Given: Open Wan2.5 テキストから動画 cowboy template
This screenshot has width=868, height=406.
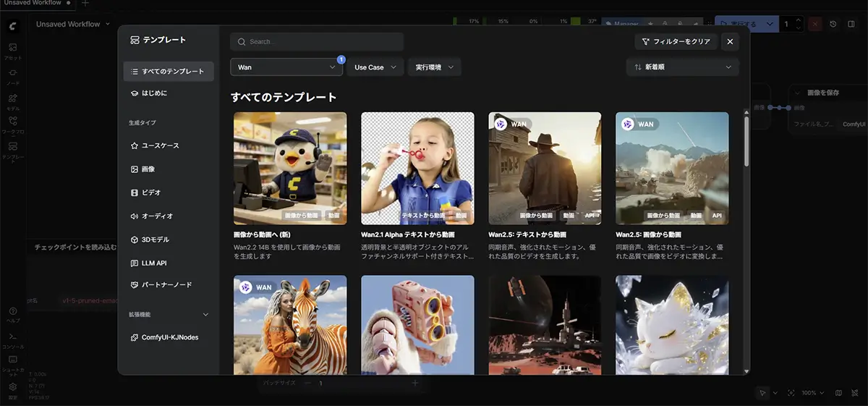Looking at the screenshot, I should 545,168.
